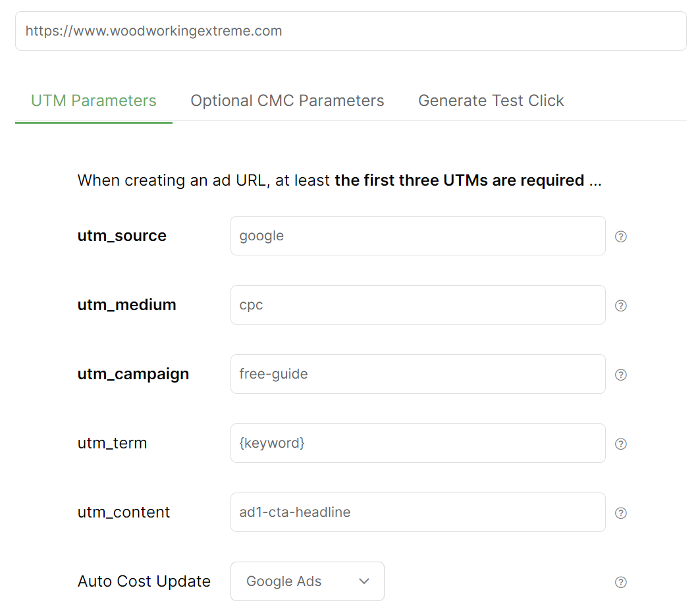Go to the Generate Test Click tab
The image size is (700, 611).
point(491,101)
